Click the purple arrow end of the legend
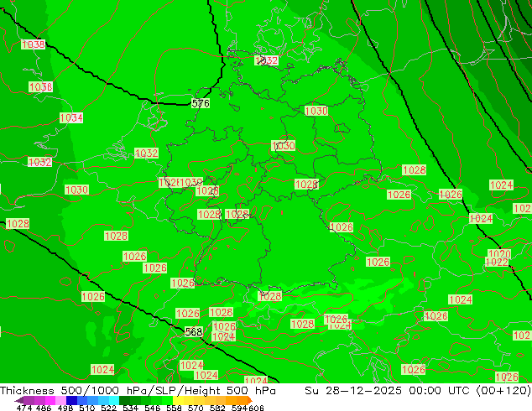 point(18,400)
